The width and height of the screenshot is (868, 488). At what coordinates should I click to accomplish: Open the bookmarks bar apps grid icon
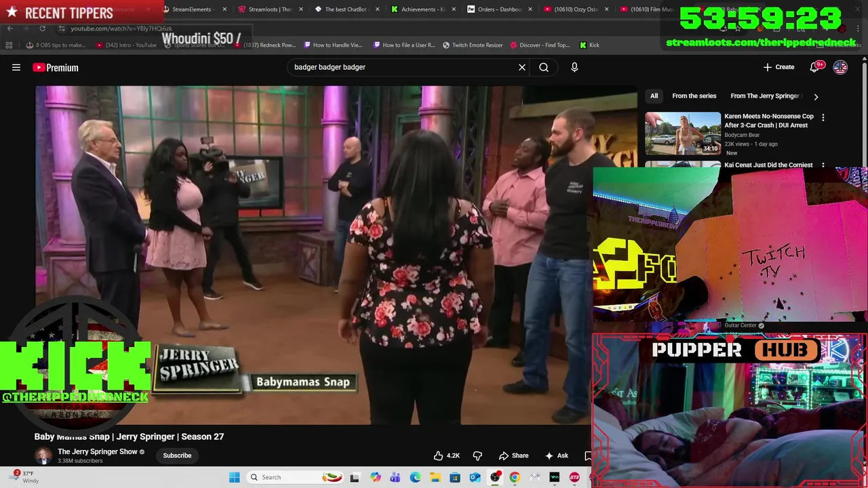point(9,45)
